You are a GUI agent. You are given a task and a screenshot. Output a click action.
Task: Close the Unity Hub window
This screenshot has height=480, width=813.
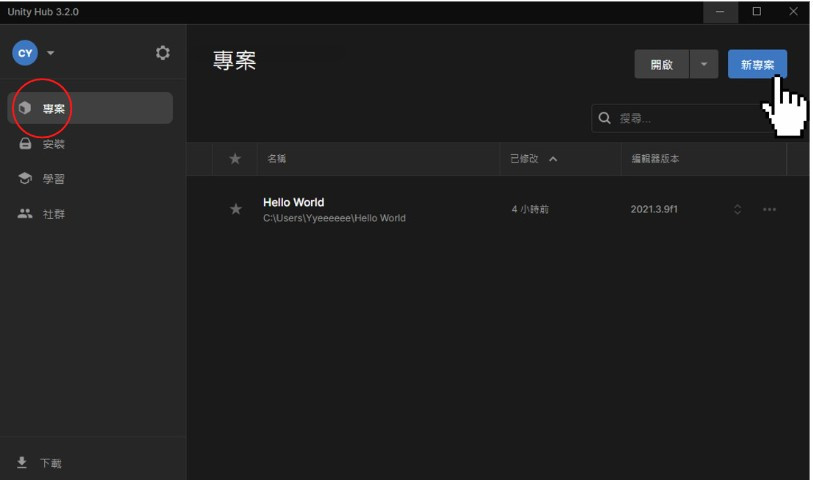[793, 11]
